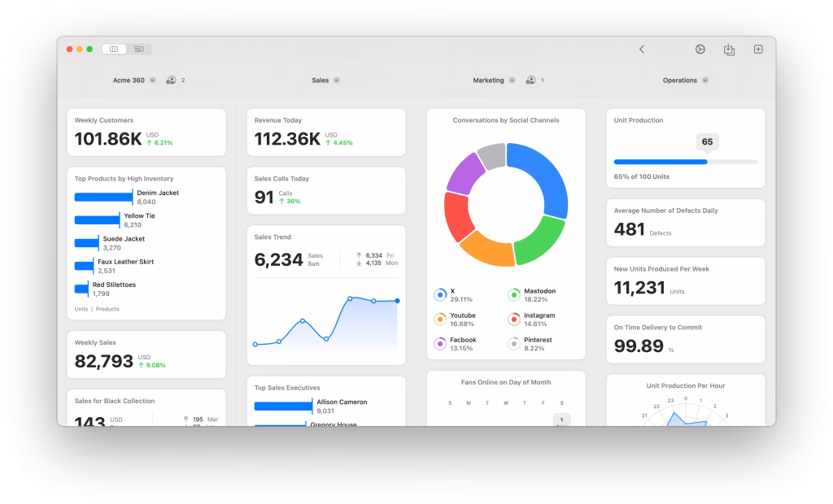Select the Acme 360 dashboard tab
The height and width of the screenshot is (504, 833).
pyautogui.click(x=129, y=80)
